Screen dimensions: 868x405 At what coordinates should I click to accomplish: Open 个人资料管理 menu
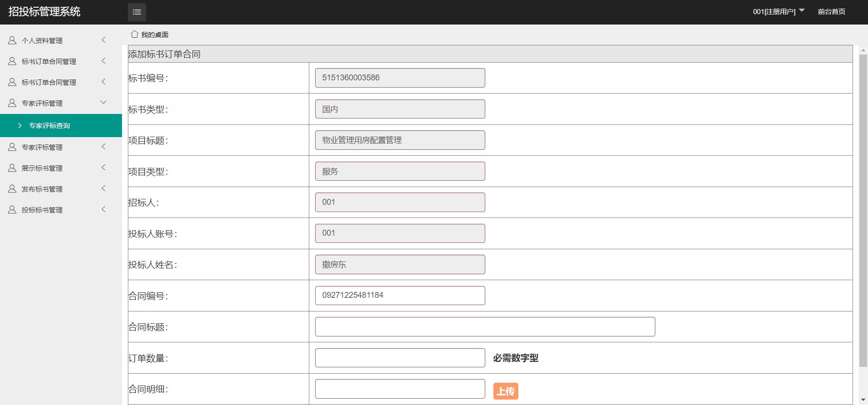tap(61, 40)
